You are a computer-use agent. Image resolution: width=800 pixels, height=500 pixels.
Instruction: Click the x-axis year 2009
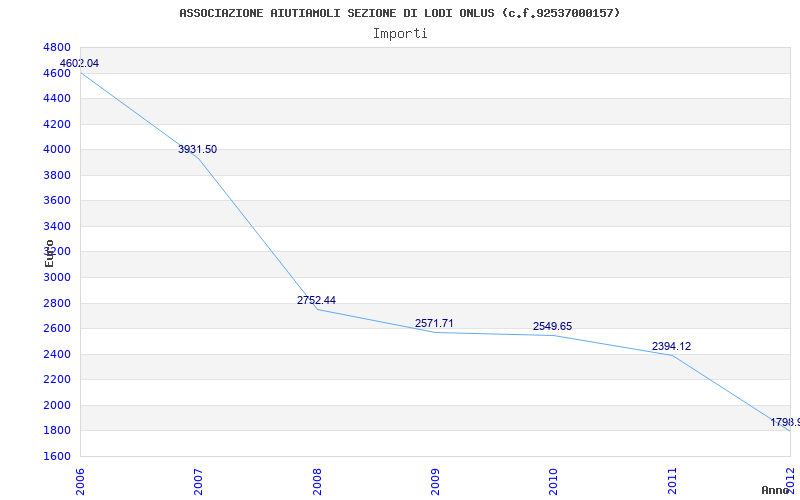point(435,481)
